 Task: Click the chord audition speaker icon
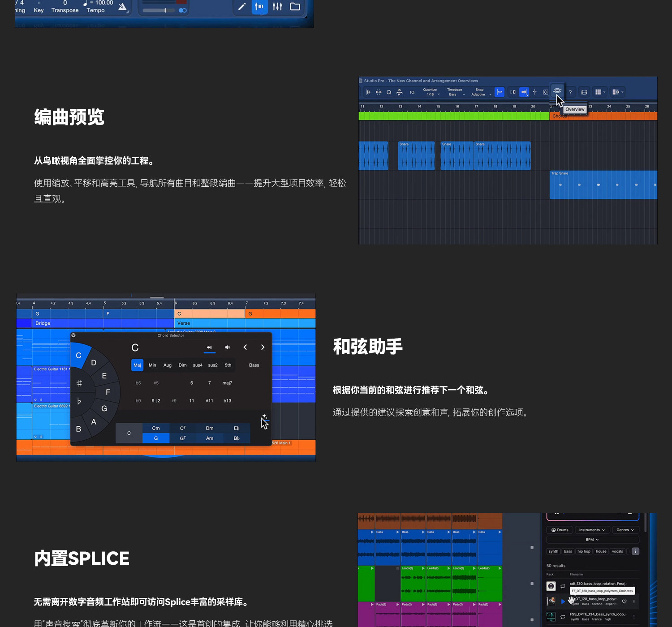pos(227,348)
